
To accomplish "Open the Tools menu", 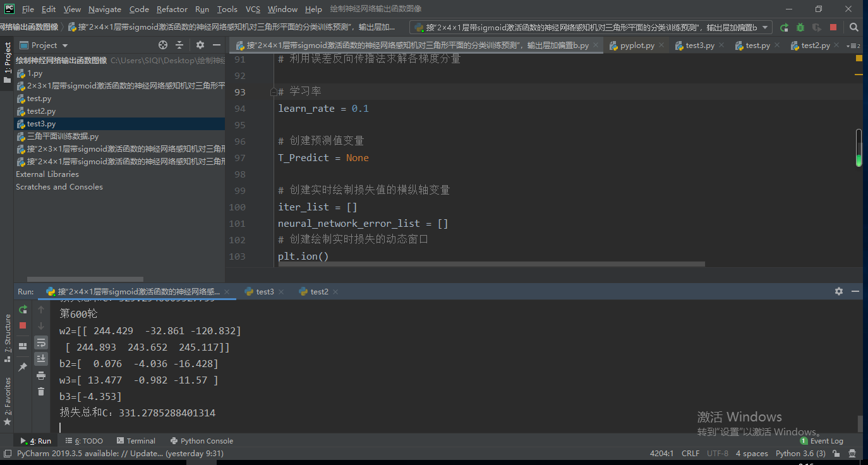I will pyautogui.click(x=227, y=9).
